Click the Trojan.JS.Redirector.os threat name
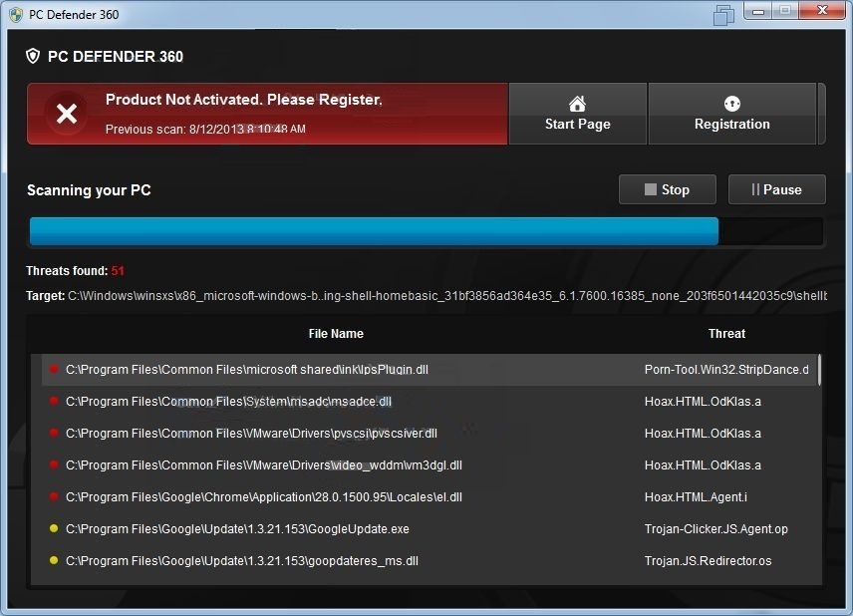This screenshot has height=616, width=853. (x=708, y=560)
